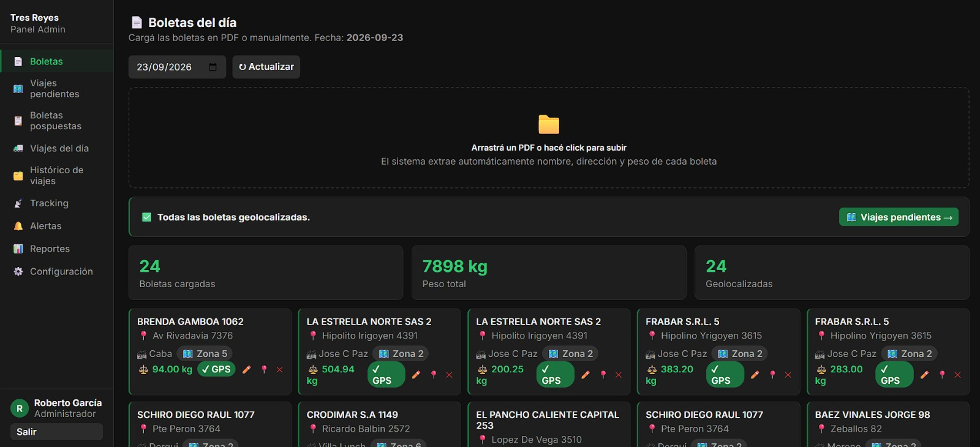Go to Reportes
Viewport: 980px width, 447px height.
click(57, 249)
